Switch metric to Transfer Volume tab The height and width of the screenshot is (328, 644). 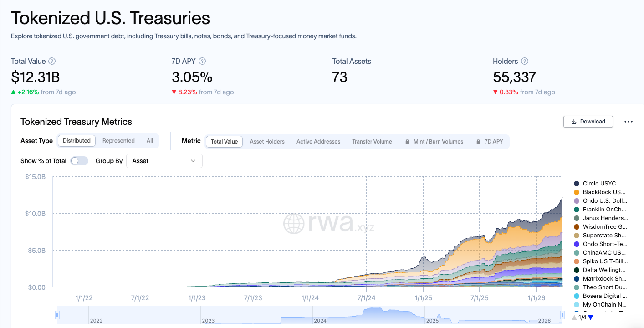coord(372,142)
